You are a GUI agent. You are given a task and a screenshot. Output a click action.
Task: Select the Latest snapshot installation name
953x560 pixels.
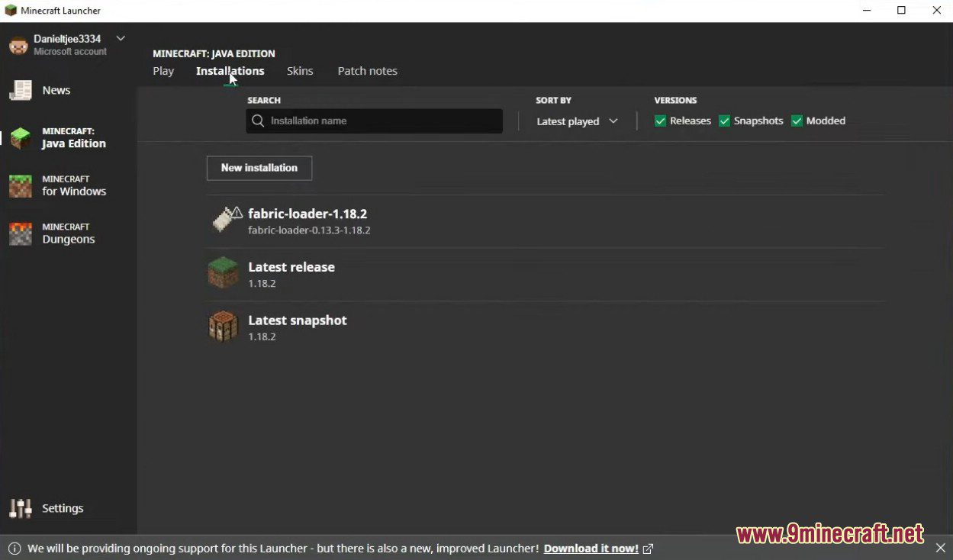[298, 320]
